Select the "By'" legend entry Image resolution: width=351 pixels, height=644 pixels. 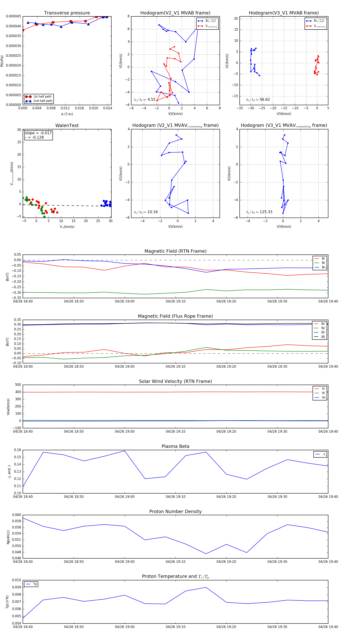click(320, 328)
